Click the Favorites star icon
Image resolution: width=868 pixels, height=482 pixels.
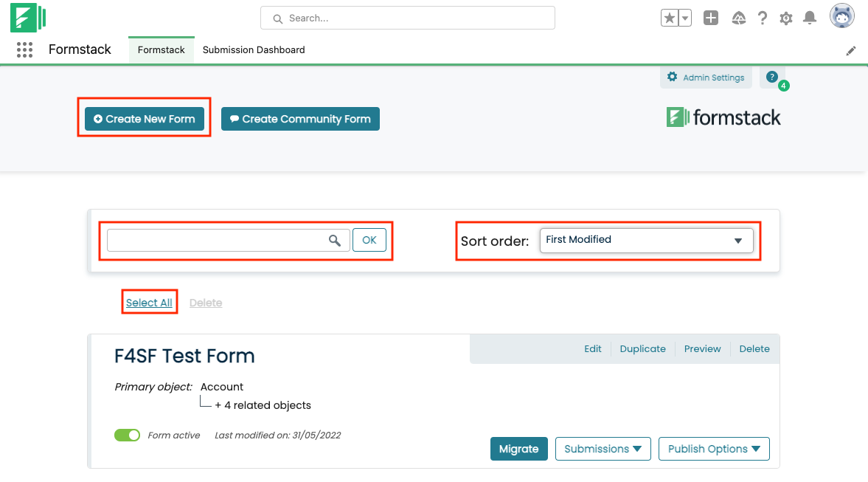pyautogui.click(x=669, y=18)
